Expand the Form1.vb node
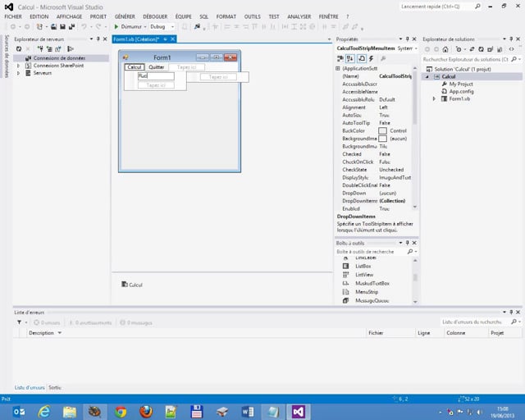 click(434, 98)
